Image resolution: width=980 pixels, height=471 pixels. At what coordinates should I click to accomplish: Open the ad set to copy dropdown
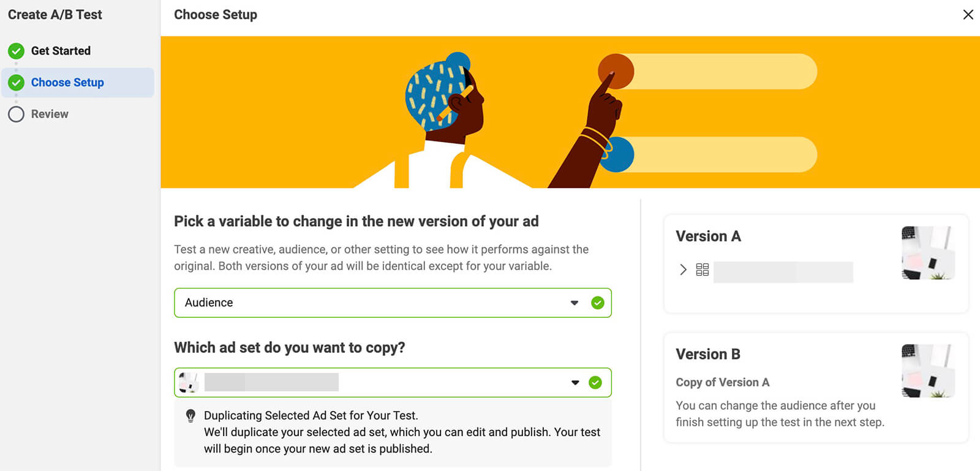pos(575,383)
